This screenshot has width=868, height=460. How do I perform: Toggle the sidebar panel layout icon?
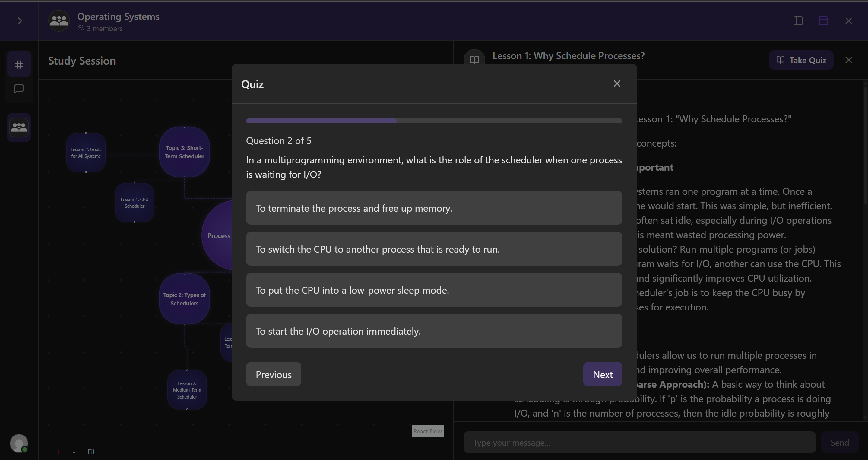pyautogui.click(x=797, y=21)
